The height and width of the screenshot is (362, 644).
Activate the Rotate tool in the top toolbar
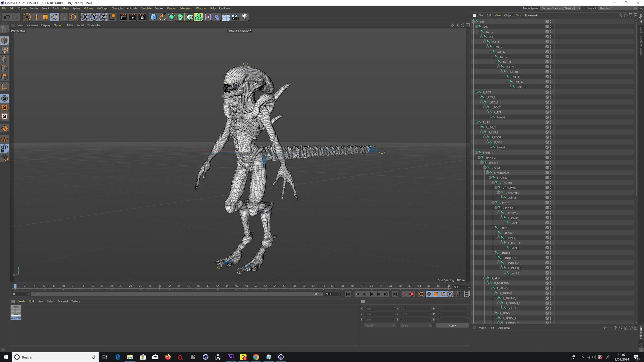[54, 17]
